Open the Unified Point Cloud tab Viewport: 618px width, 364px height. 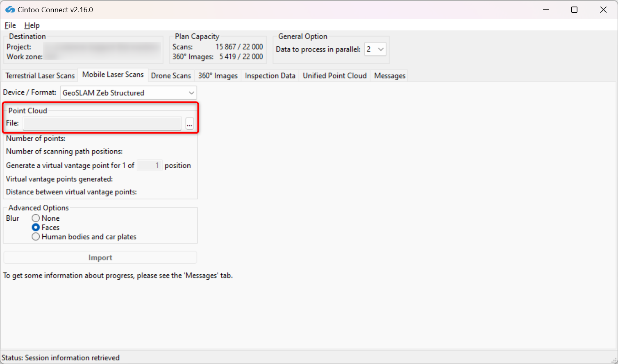pos(335,76)
